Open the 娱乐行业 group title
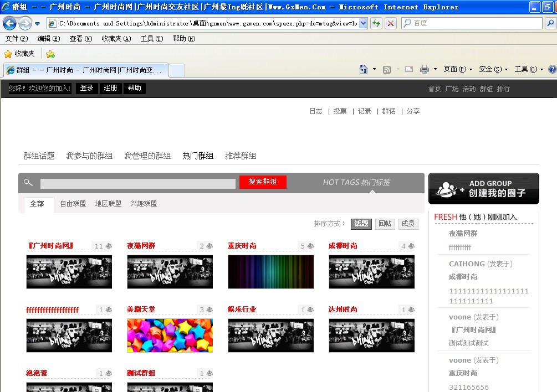 coord(242,310)
